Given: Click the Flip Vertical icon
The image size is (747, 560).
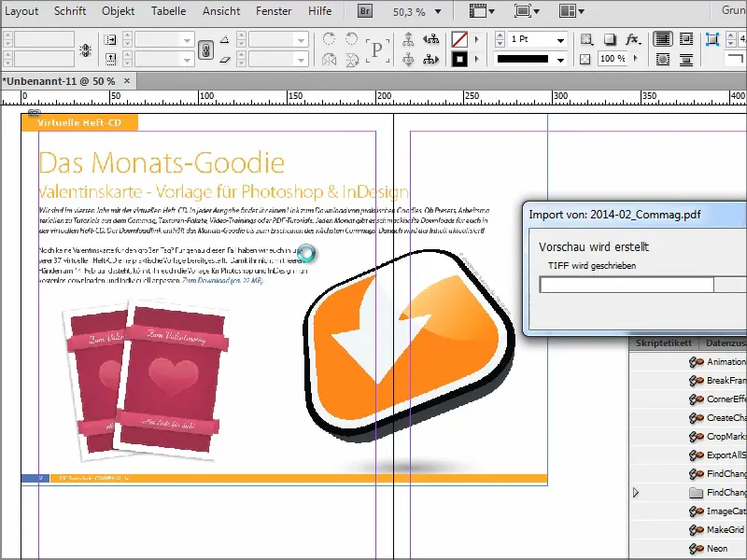Looking at the screenshot, I should (x=352, y=60).
